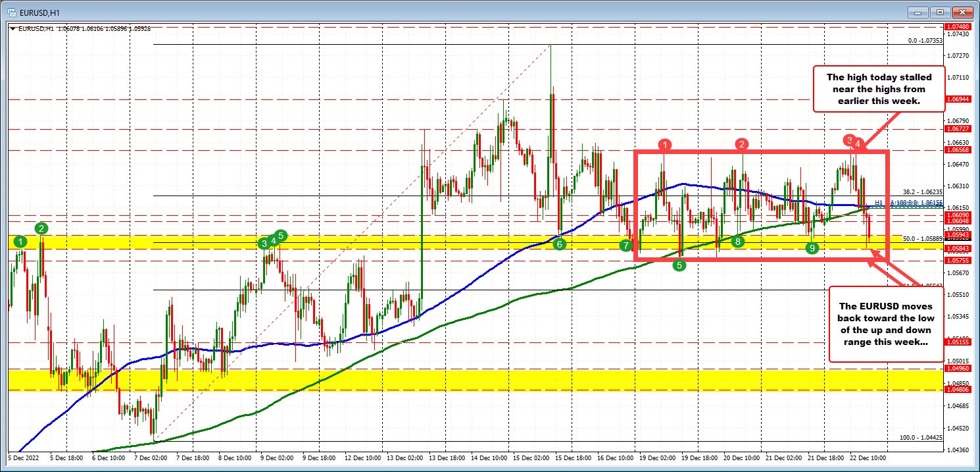Collapse the OHLC quote line using the small triangle

pos(12,28)
